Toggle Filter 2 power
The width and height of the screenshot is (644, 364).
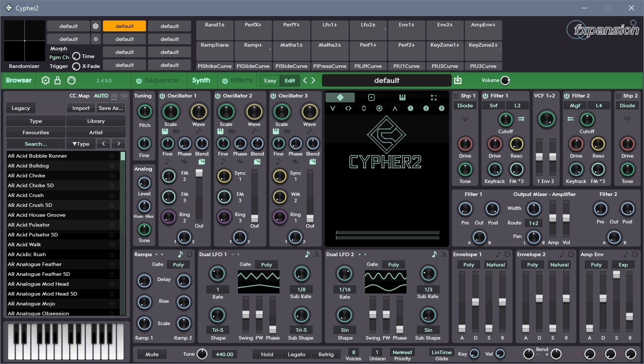click(567, 96)
